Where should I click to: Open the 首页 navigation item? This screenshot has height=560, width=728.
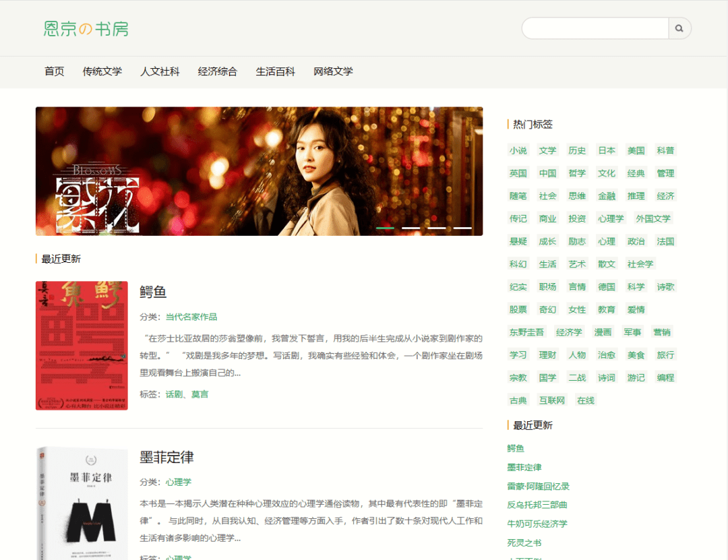[55, 71]
